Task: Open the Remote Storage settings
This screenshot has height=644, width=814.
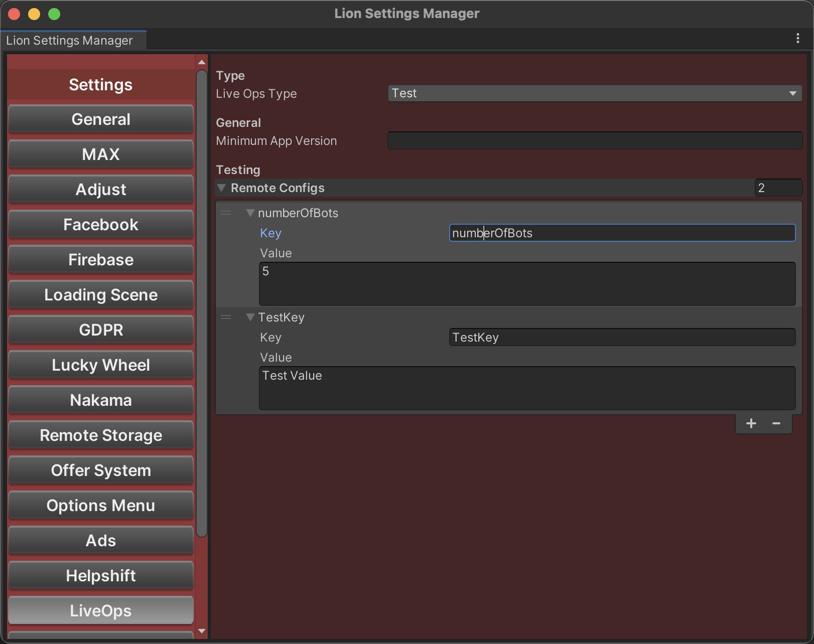Action: (x=101, y=435)
